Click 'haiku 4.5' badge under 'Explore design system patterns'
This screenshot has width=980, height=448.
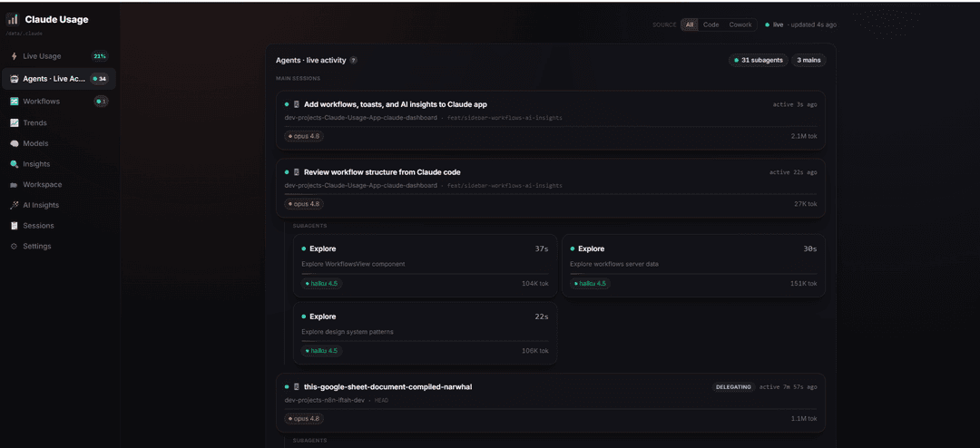pyautogui.click(x=322, y=351)
